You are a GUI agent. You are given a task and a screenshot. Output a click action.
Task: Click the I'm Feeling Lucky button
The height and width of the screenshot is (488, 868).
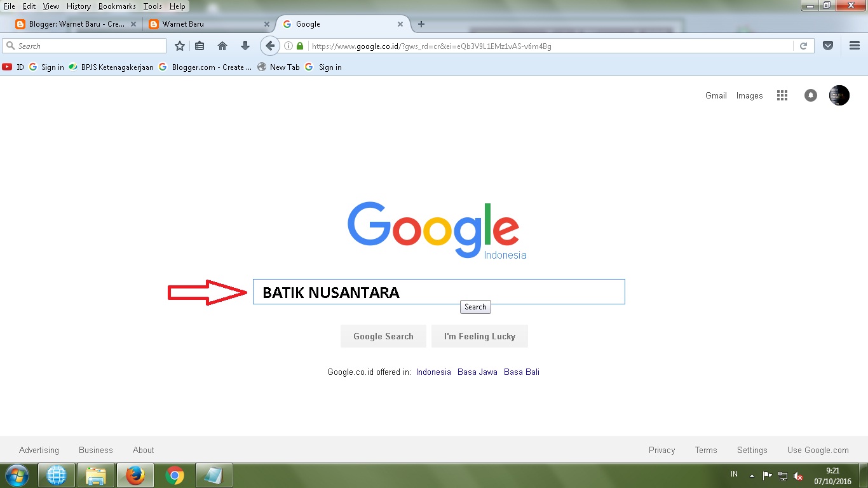click(480, 336)
